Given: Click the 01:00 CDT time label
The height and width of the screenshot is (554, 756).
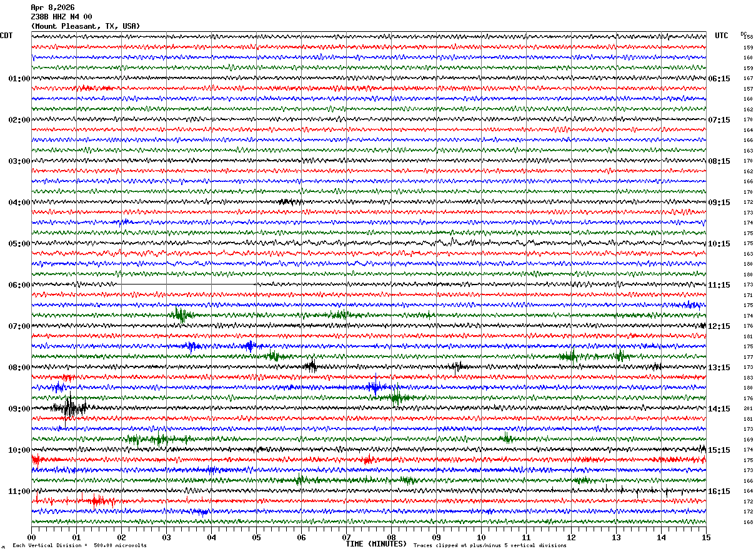Looking at the screenshot, I should 19,79.
